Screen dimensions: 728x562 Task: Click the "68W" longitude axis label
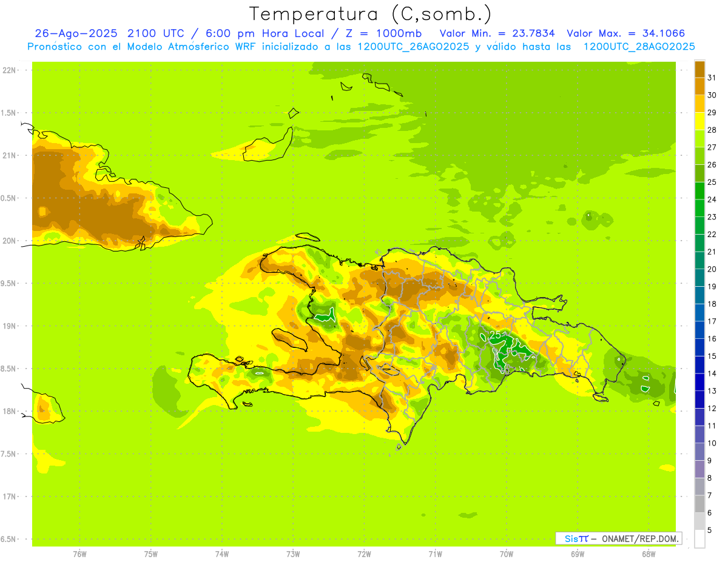[649, 554]
